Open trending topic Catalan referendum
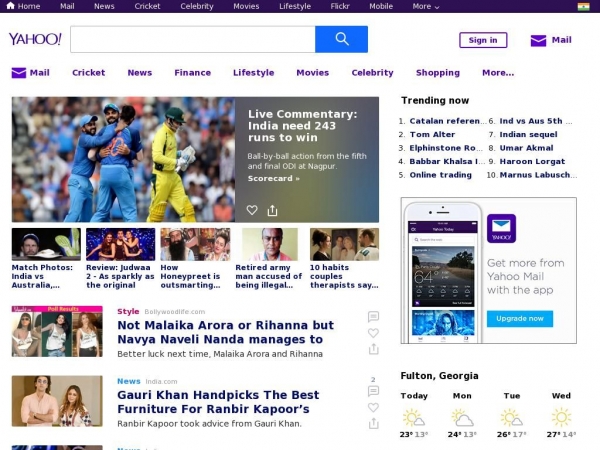This screenshot has height=450, width=600. [x=448, y=121]
